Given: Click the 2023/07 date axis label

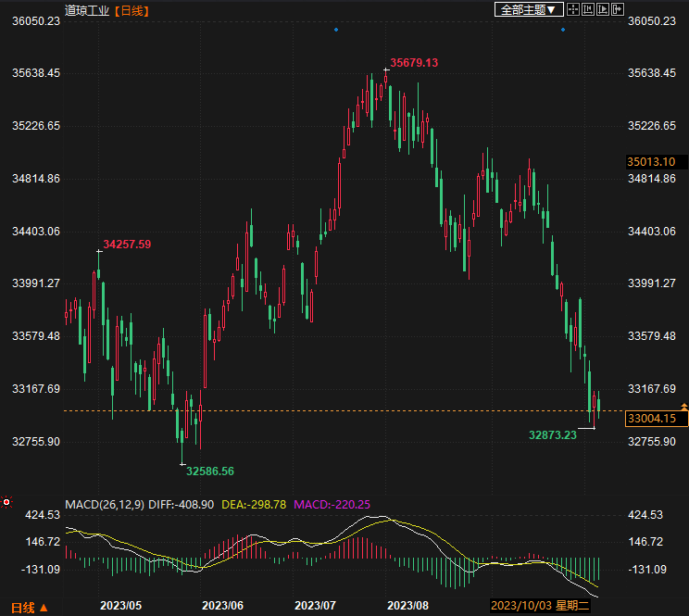Looking at the screenshot, I should pyautogui.click(x=315, y=605).
